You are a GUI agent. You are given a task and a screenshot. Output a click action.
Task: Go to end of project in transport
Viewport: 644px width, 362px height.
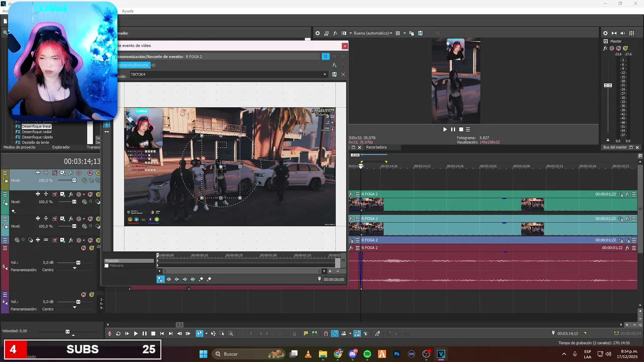(x=171, y=333)
